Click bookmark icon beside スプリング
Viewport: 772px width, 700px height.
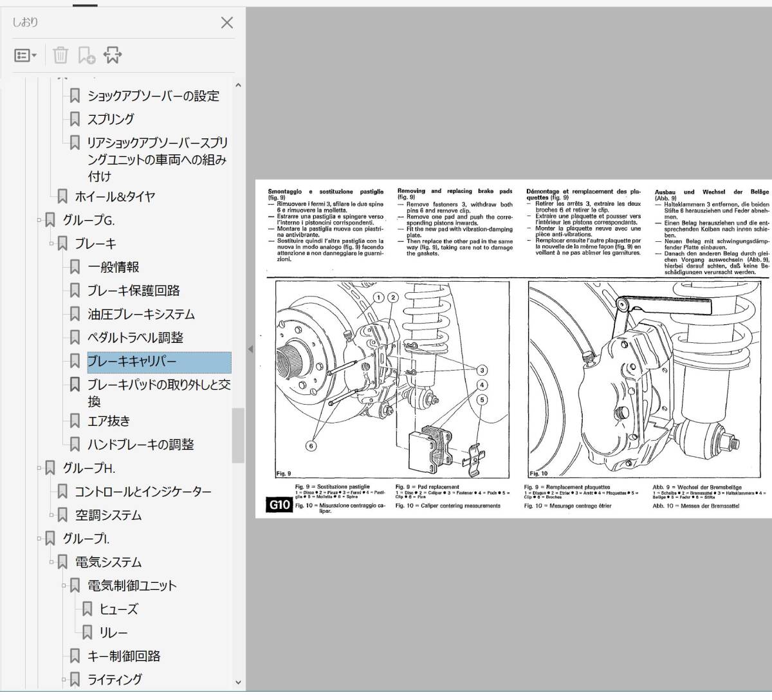pos(75,119)
